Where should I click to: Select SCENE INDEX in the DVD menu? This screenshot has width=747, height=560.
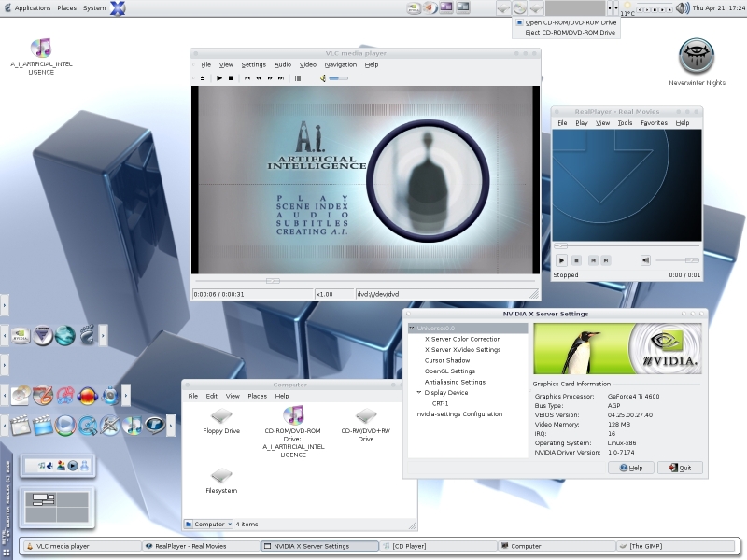(x=312, y=206)
